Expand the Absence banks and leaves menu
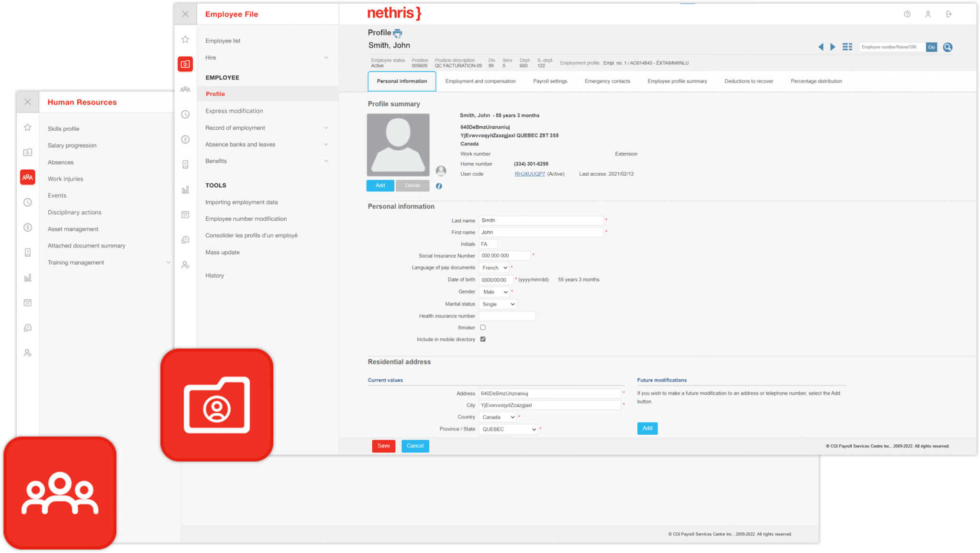This screenshot has height=553, width=980. pos(326,145)
